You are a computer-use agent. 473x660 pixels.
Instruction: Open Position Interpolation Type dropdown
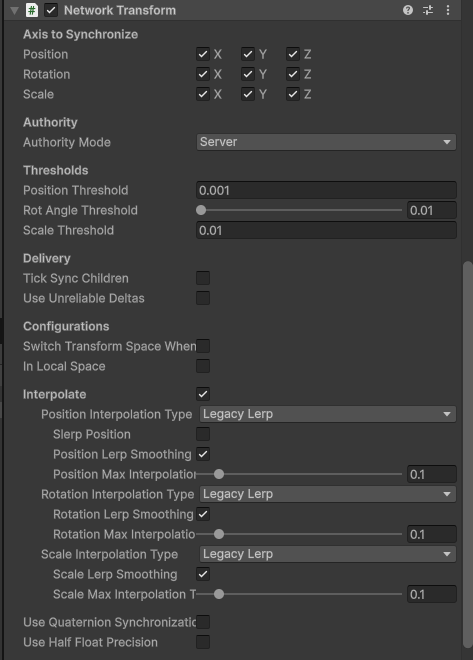coord(328,414)
